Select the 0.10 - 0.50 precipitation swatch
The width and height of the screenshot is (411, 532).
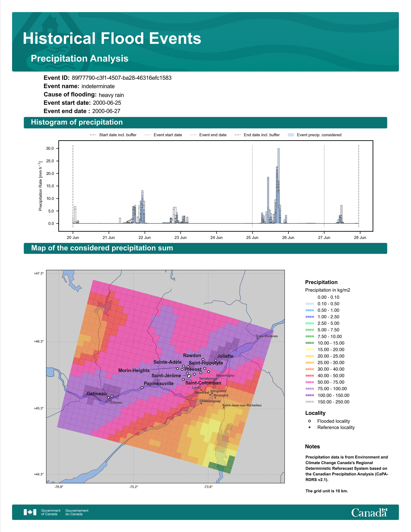point(310,304)
